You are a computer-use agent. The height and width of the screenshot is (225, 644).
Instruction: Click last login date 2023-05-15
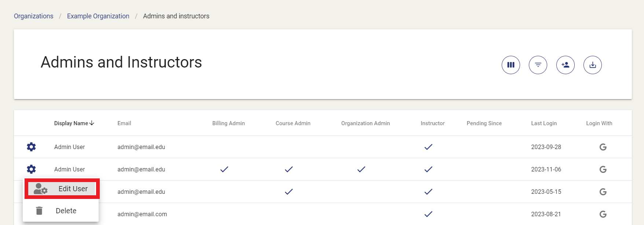pyautogui.click(x=546, y=192)
